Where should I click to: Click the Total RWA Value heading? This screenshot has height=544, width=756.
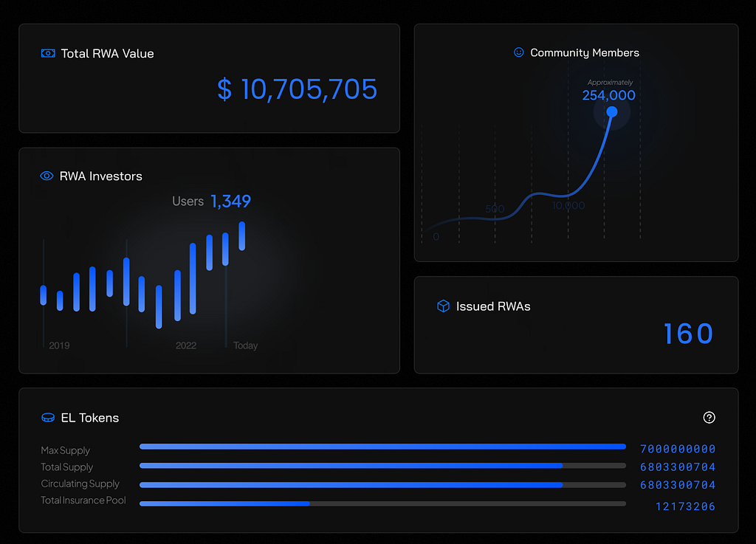pos(108,53)
